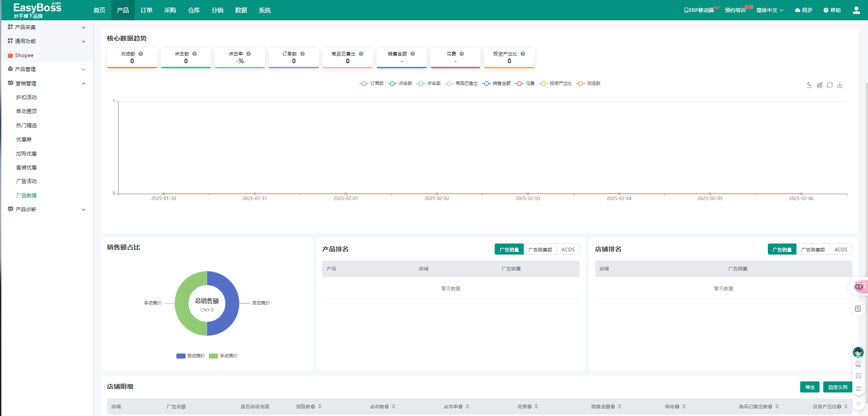Click the 自定义列 button
Image resolution: width=868 pixels, height=416 pixels.
(838, 387)
